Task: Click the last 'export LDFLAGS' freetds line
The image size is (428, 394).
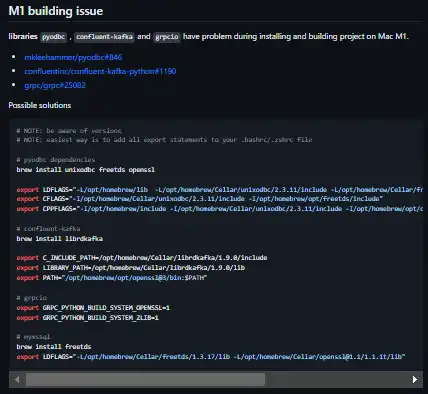Action: point(211,357)
